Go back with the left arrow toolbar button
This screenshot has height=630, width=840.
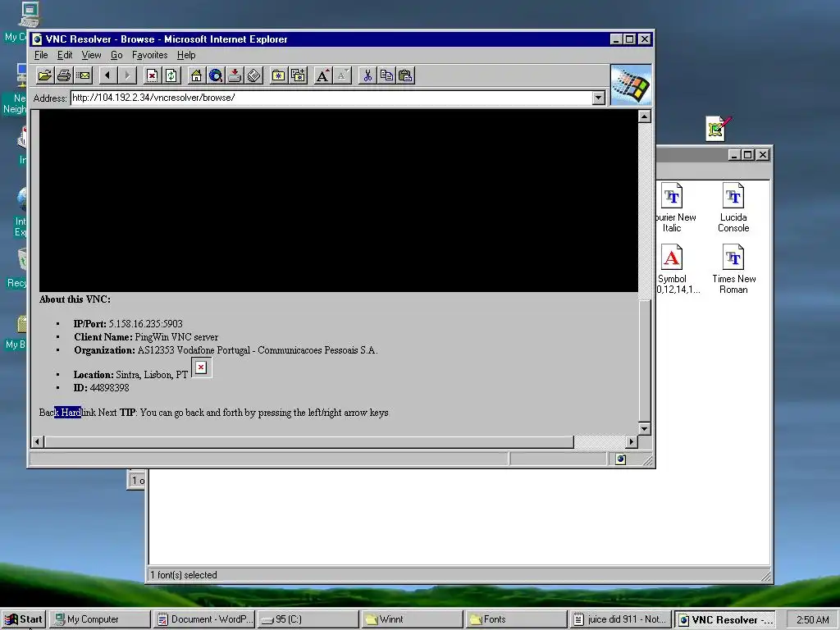108,75
